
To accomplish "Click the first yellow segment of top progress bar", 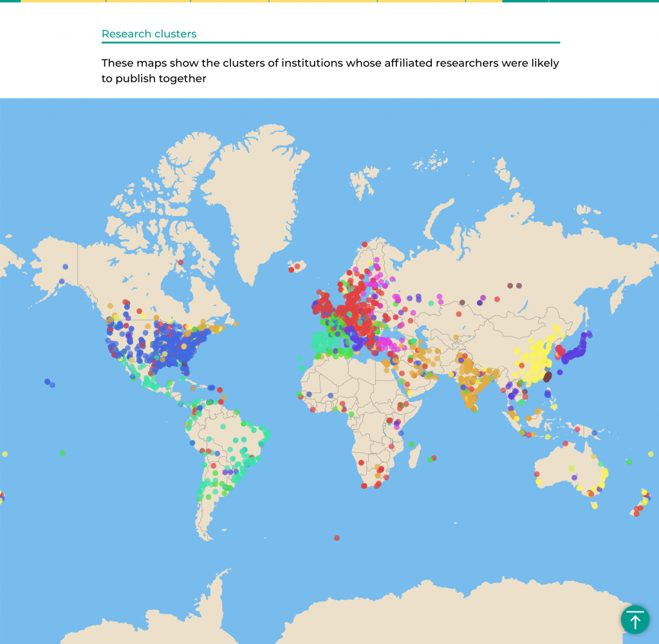I will point(63,1).
